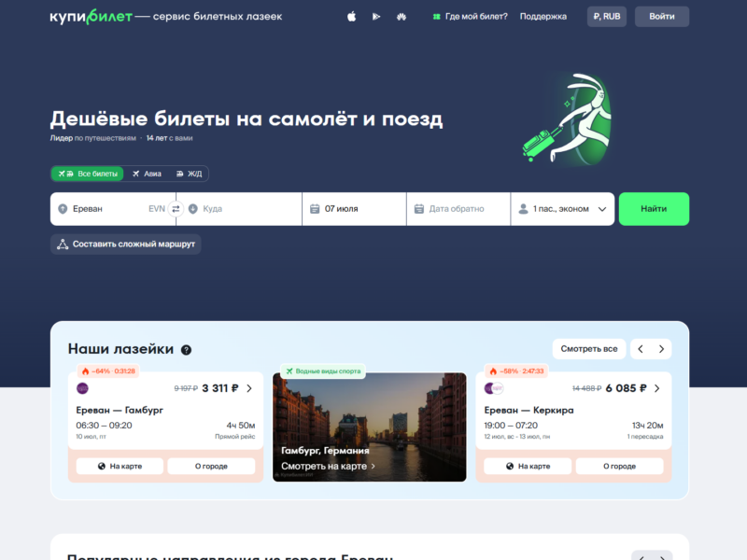Show previous лазейки cards arrow
The image size is (747, 560).
click(641, 349)
